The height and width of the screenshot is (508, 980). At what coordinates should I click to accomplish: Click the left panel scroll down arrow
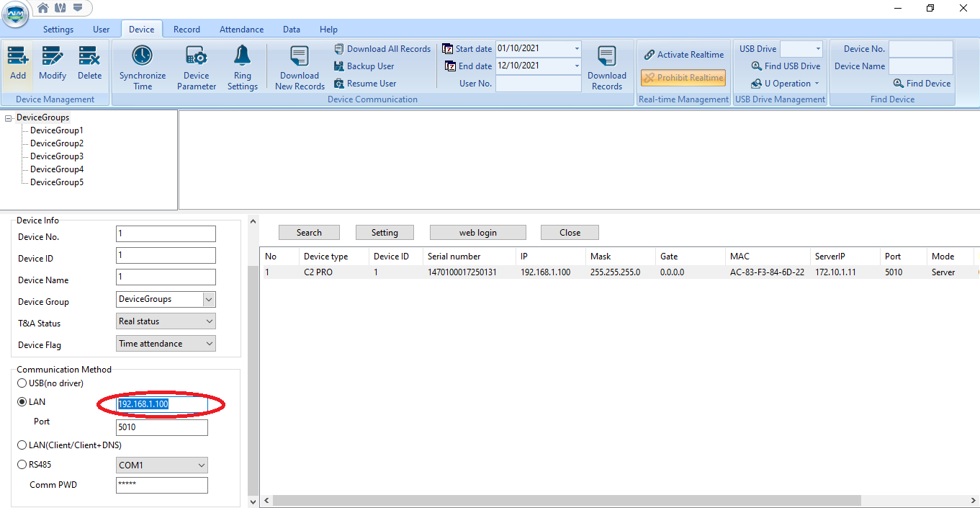pos(252,502)
